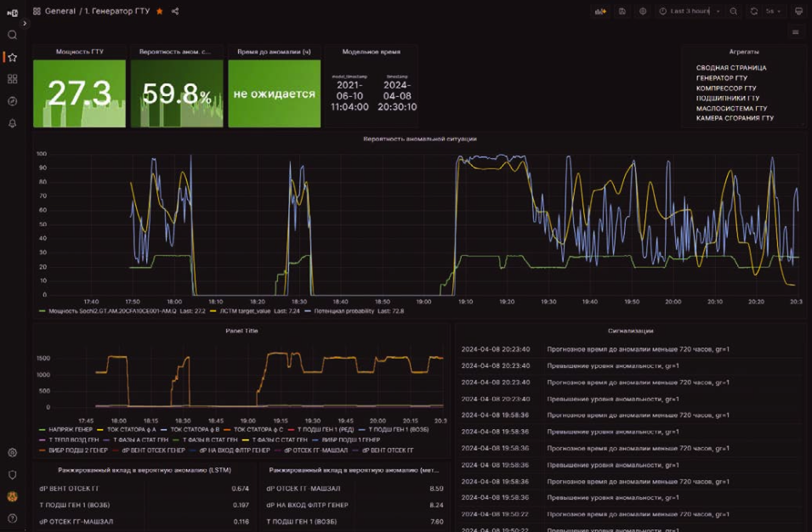Open the Dashboards grid icon in sidebar
The width and height of the screenshot is (812, 532).
(x=12, y=79)
